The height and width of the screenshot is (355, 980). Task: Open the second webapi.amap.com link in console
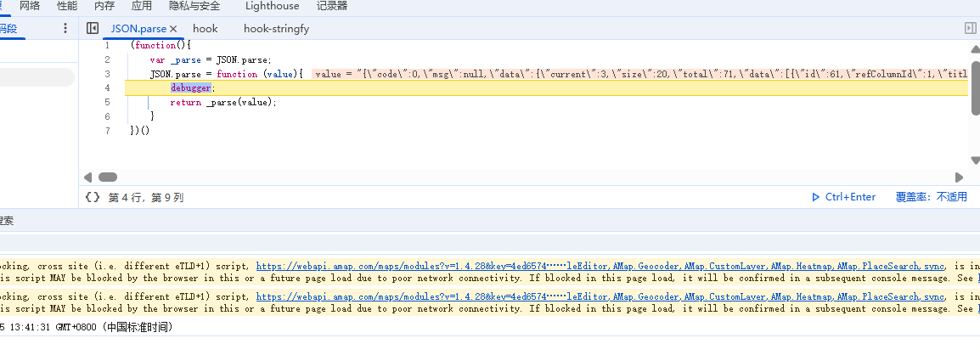click(x=600, y=296)
